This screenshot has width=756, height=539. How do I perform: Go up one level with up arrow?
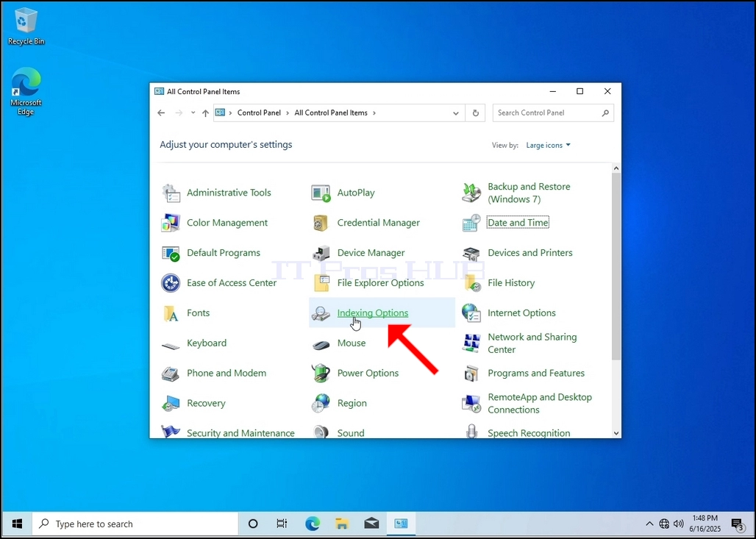[x=205, y=113]
